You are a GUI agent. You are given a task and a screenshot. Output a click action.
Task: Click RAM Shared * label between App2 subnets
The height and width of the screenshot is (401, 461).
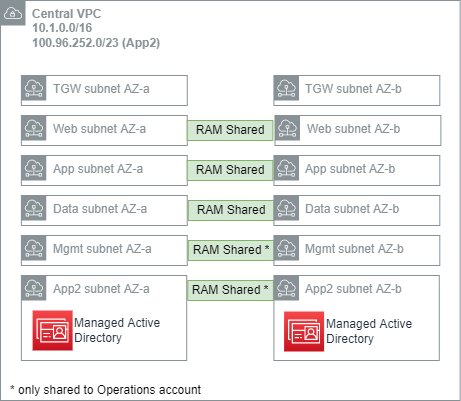[x=230, y=290]
